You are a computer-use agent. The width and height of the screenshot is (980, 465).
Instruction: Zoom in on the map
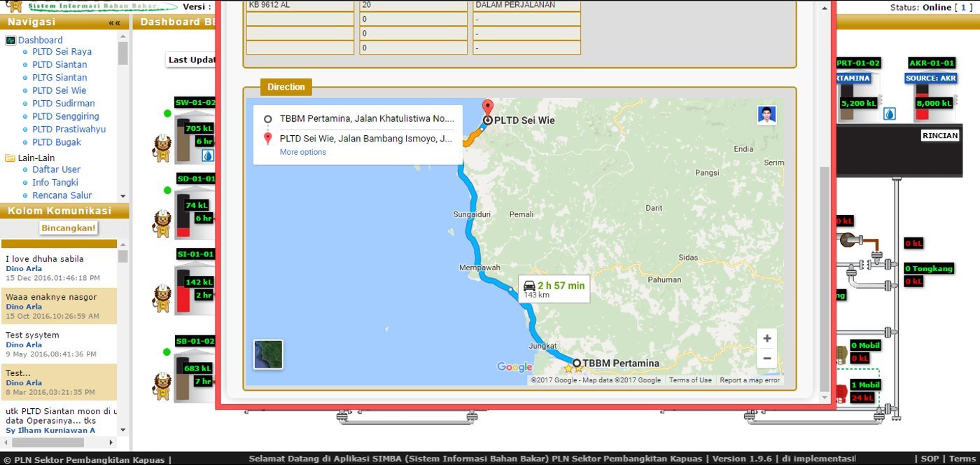tap(766, 338)
